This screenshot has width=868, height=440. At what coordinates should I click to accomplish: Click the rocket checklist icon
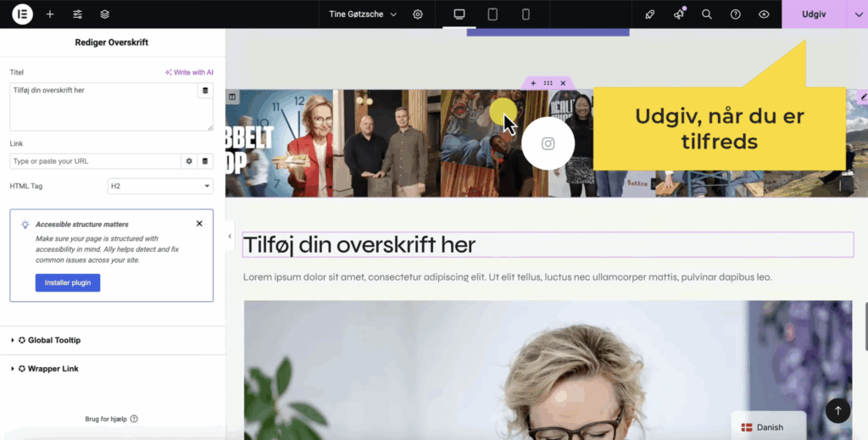(650, 14)
